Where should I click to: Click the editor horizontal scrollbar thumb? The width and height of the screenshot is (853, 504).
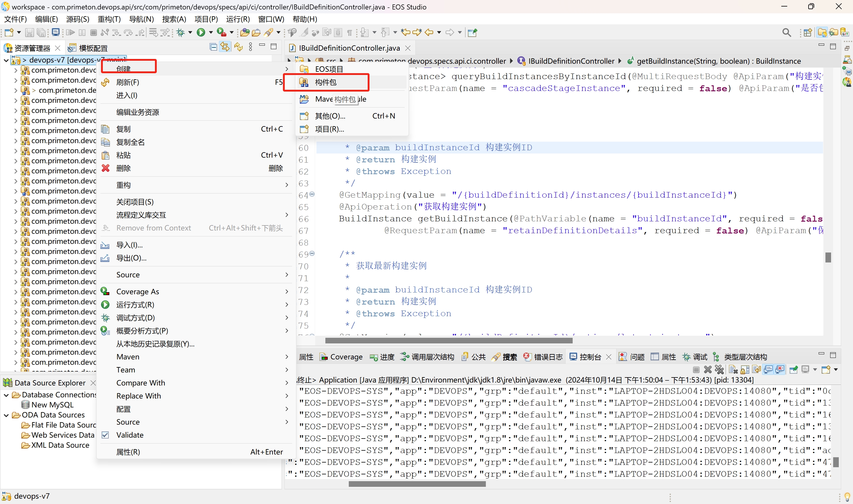pyautogui.click(x=448, y=340)
